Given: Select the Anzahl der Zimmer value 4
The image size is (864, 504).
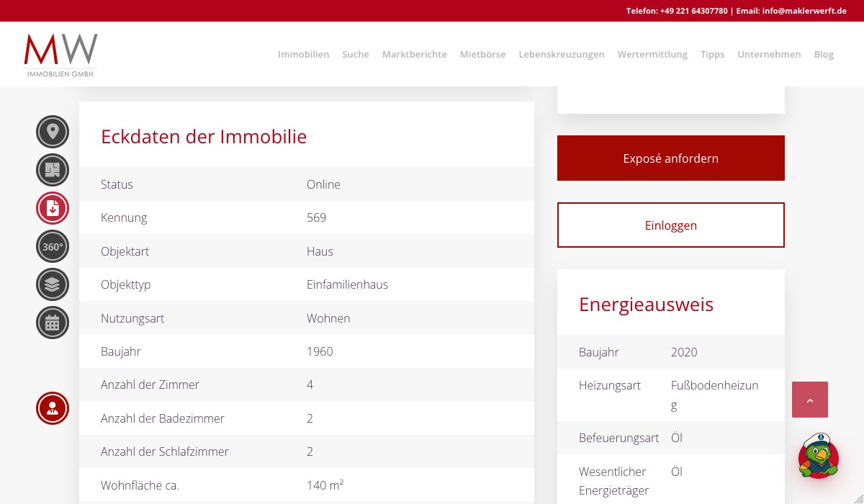Looking at the screenshot, I should tap(310, 384).
